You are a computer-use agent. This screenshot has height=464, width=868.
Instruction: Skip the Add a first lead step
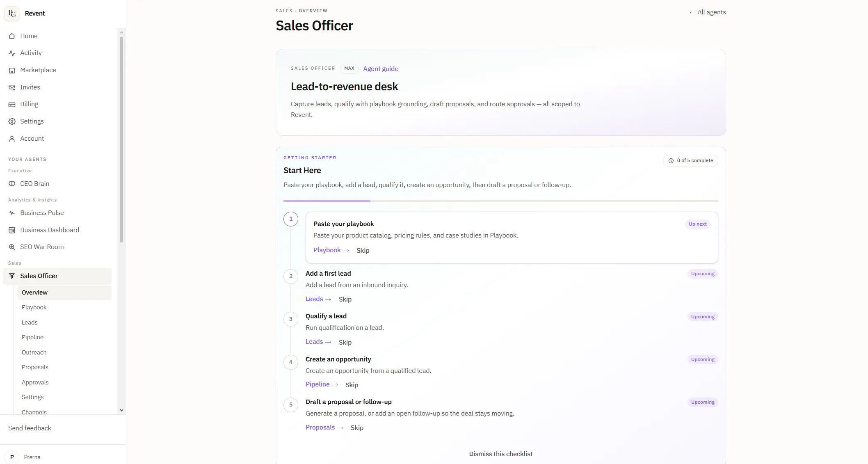[345, 299]
